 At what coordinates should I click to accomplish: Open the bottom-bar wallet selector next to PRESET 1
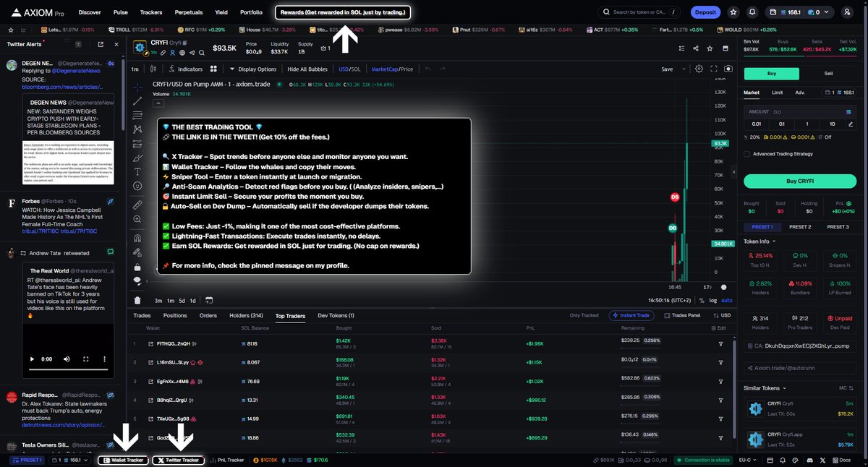[71, 460]
